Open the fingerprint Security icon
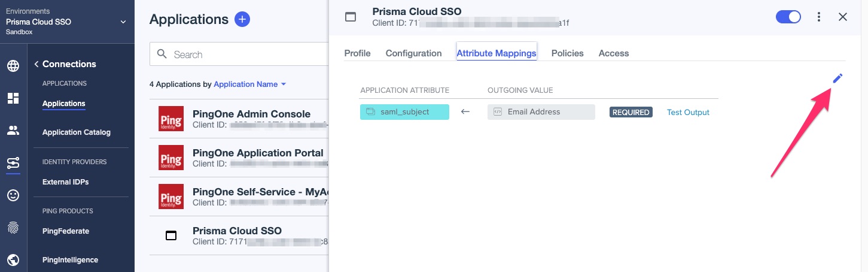 coord(13,228)
